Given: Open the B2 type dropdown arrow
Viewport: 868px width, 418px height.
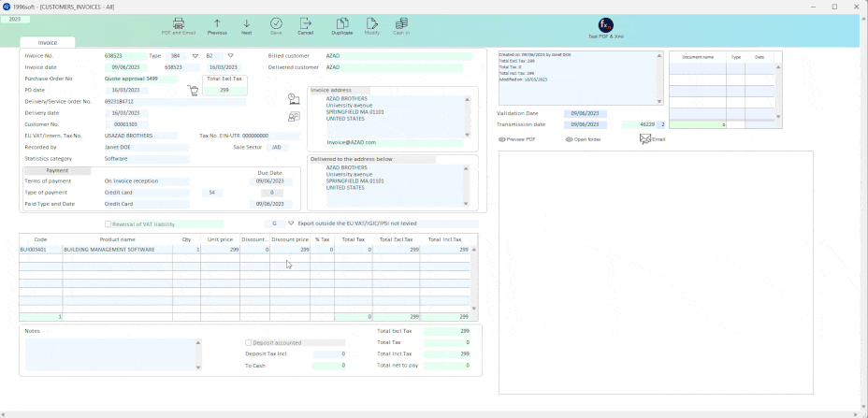Looking at the screenshot, I should pyautogui.click(x=231, y=56).
